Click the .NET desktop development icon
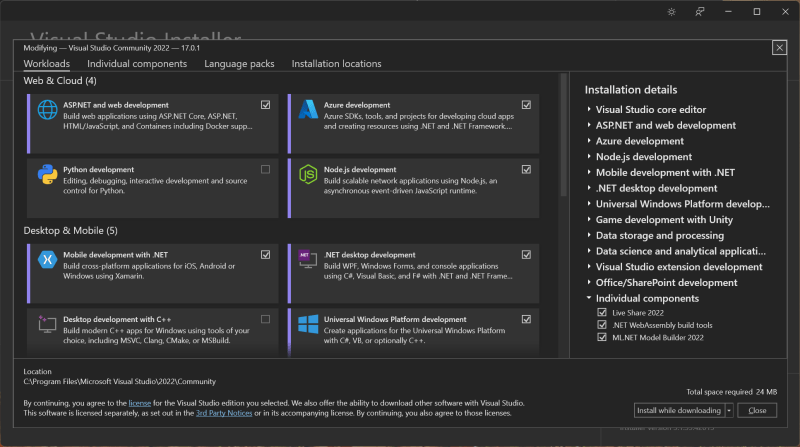800x447 pixels. tap(308, 259)
